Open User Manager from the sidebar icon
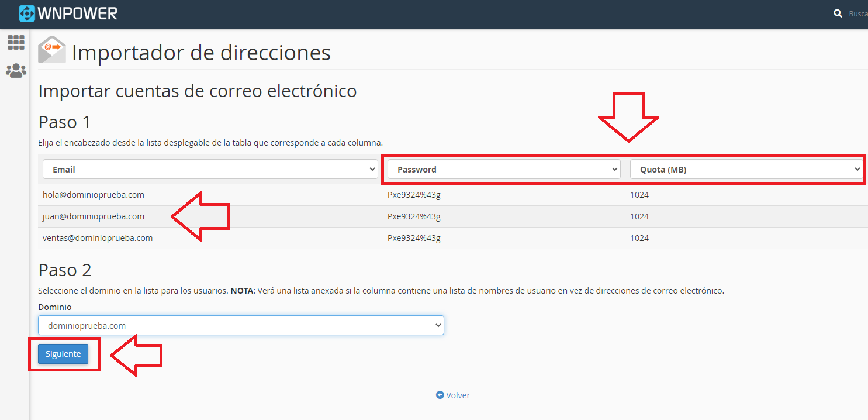 point(16,71)
